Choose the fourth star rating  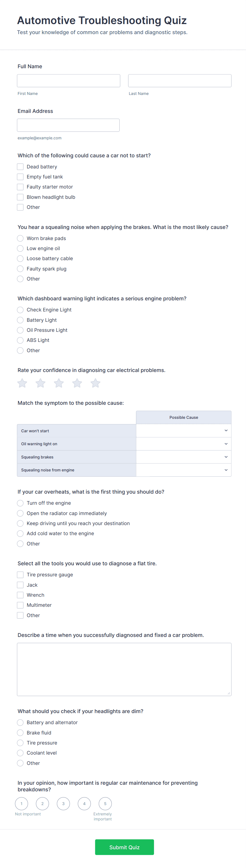pyautogui.click(x=77, y=383)
